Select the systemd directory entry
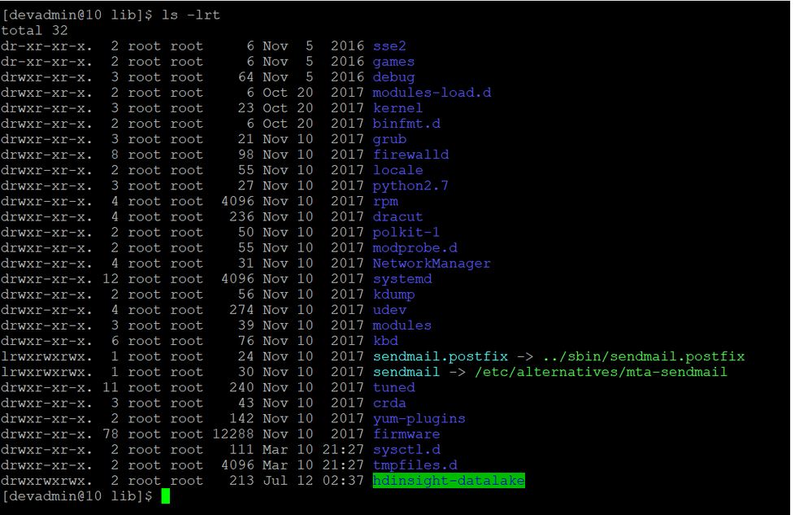Image resolution: width=812 pixels, height=515 pixels. click(402, 278)
